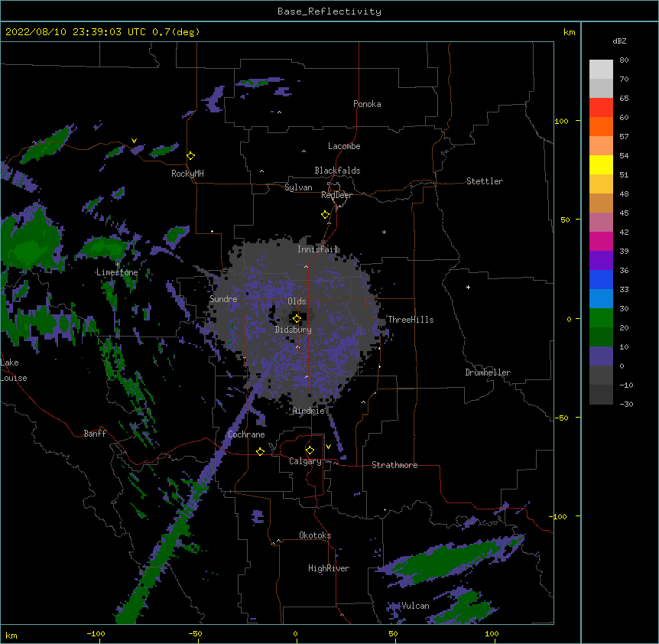This screenshot has width=659, height=644.
Task: Click the ThreeHills label
Action: click(x=411, y=320)
